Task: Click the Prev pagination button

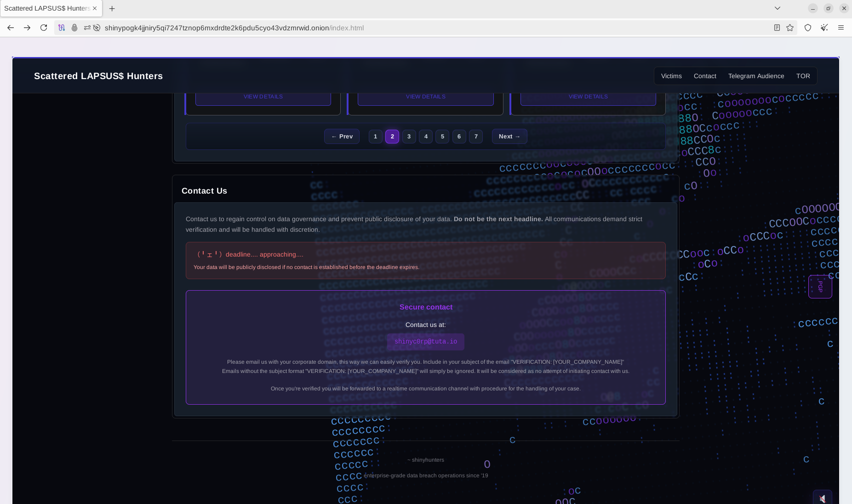Action: 342,137
